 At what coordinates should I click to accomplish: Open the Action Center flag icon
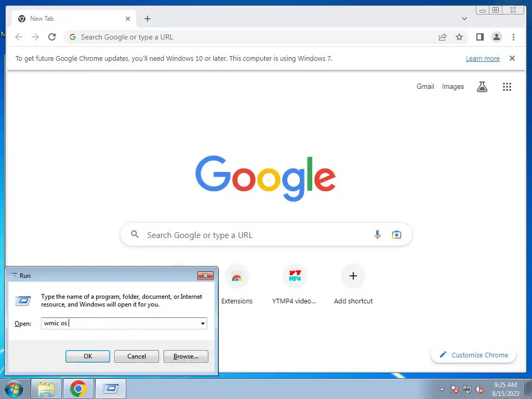pyautogui.click(x=454, y=389)
